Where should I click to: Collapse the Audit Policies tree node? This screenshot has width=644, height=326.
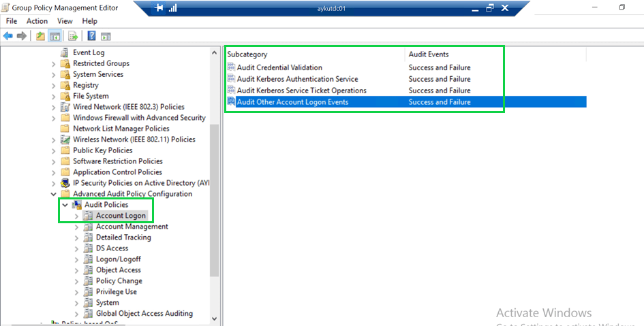coord(65,205)
